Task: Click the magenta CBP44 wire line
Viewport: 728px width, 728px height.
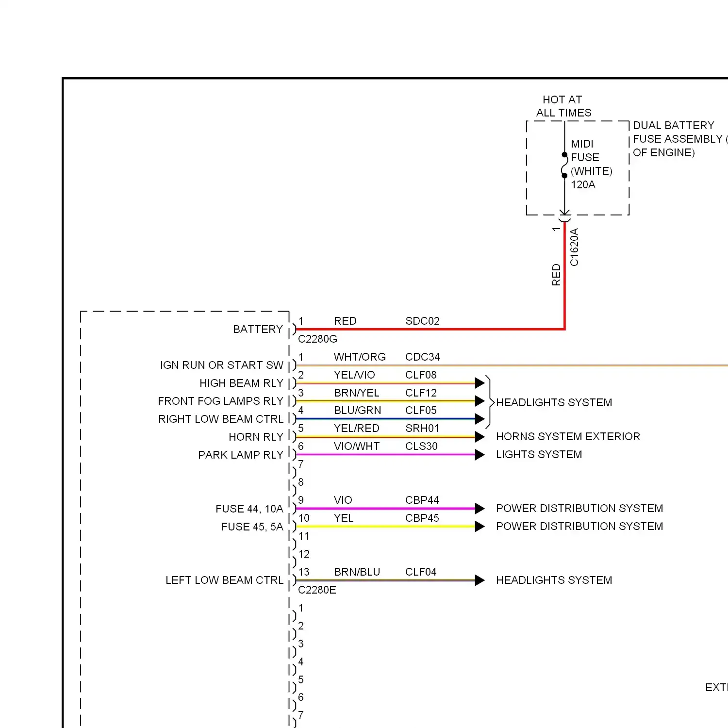Action: tap(386, 509)
